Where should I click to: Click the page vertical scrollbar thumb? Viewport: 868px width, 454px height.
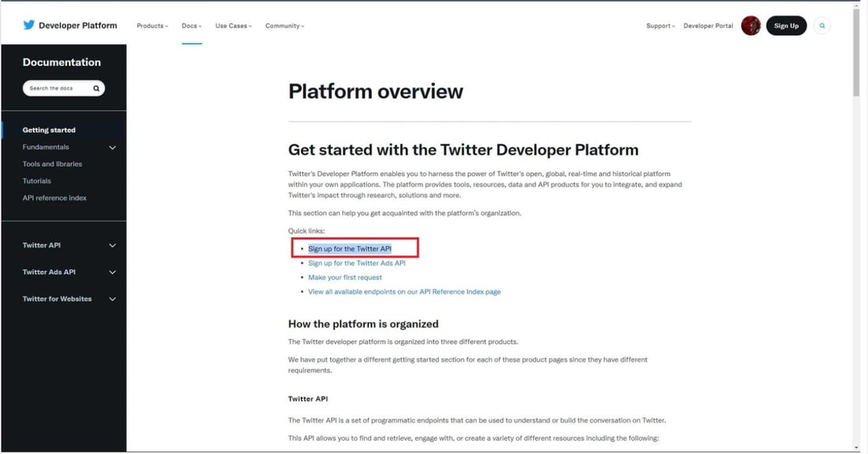tap(856, 51)
